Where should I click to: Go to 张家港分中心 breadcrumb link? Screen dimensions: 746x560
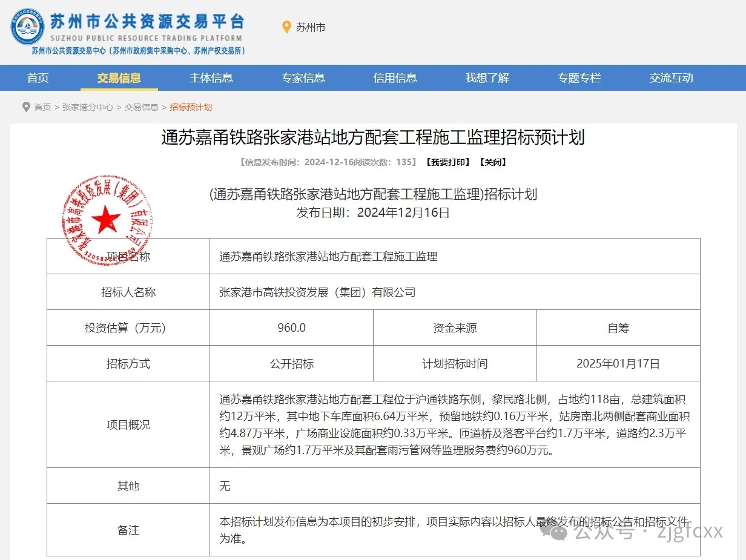tap(88, 107)
